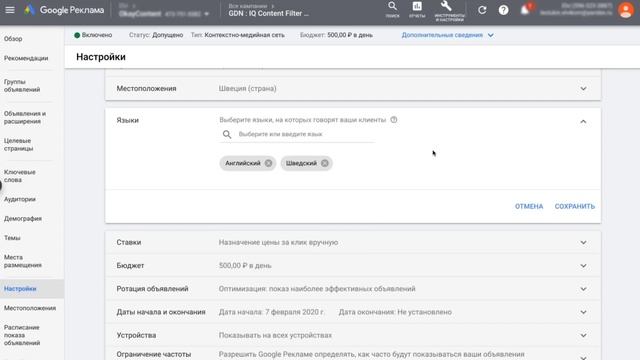The width and height of the screenshot is (640, 360).
Task: Expand the Устройства settings row
Action: pyautogui.click(x=583, y=336)
